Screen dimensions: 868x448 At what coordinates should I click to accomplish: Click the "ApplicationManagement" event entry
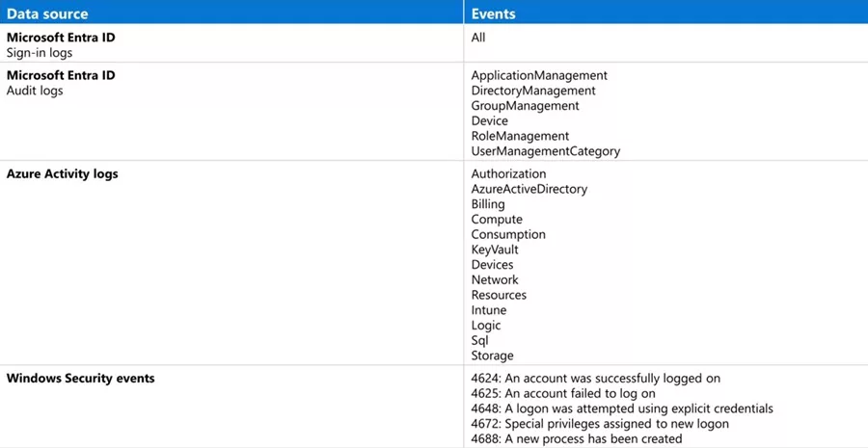pyautogui.click(x=539, y=75)
